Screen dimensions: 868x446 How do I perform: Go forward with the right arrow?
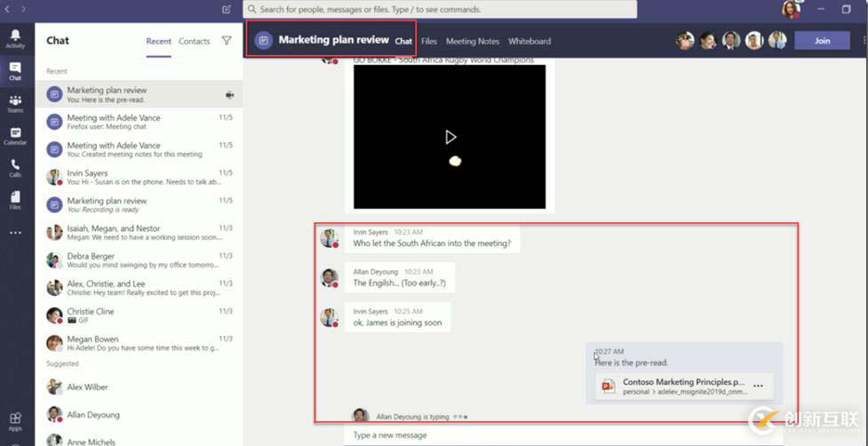[x=23, y=9]
